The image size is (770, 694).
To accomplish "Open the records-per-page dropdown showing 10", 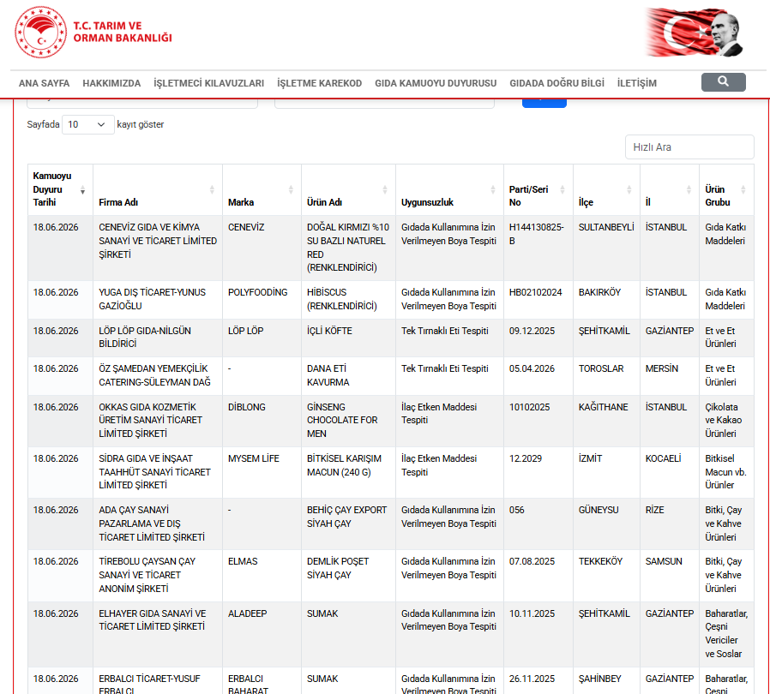I will [88, 125].
